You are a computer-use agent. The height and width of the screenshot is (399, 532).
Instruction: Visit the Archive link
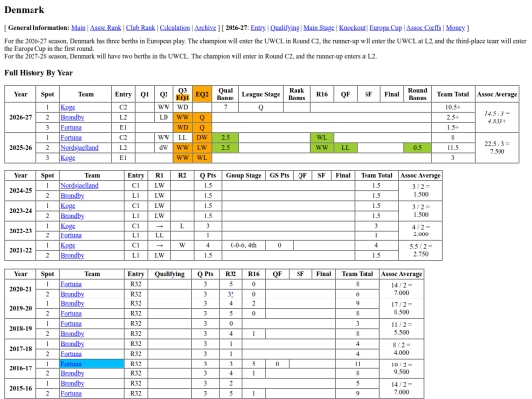[205, 28]
